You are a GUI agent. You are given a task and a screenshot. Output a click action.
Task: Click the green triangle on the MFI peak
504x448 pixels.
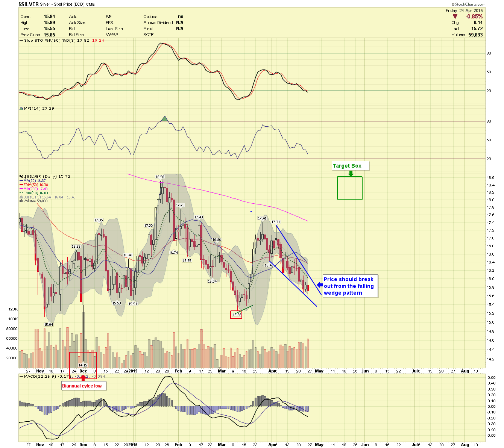click(x=164, y=119)
